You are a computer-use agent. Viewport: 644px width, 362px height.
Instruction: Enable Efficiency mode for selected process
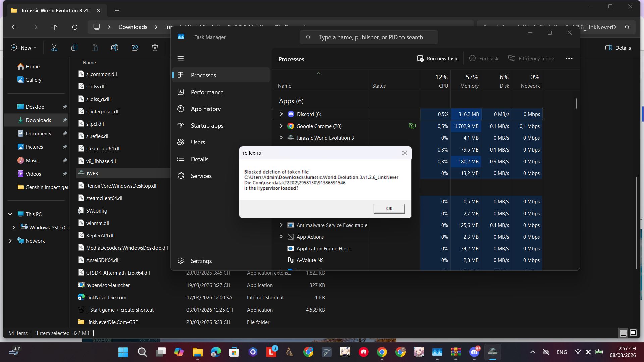point(531,59)
